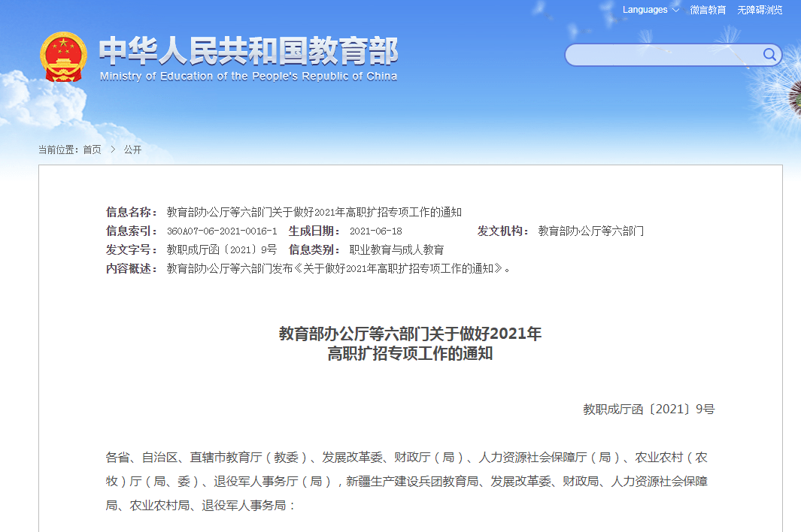Click the magnifying glass search icon
The image size is (801, 532).
tap(769, 54)
